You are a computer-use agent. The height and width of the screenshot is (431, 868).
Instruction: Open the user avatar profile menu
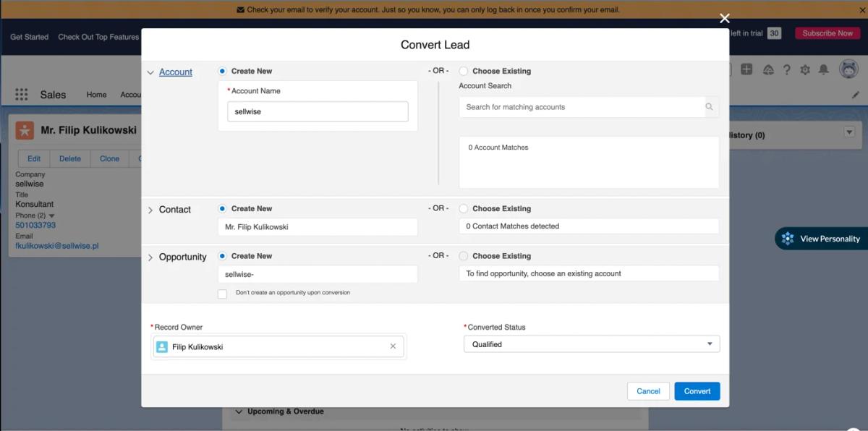848,69
